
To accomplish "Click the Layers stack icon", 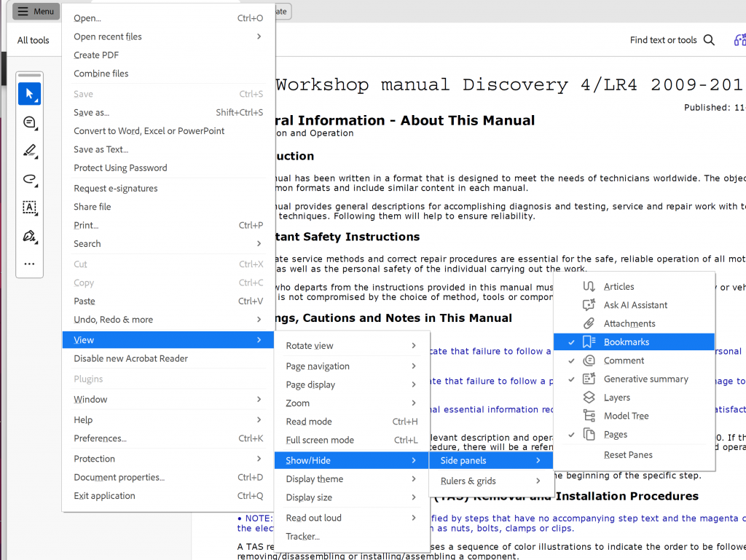I will tap(589, 398).
